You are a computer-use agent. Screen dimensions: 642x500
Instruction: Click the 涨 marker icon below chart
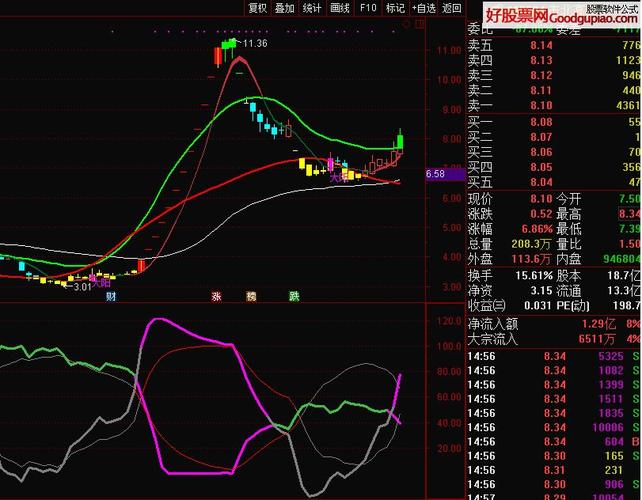[215, 296]
